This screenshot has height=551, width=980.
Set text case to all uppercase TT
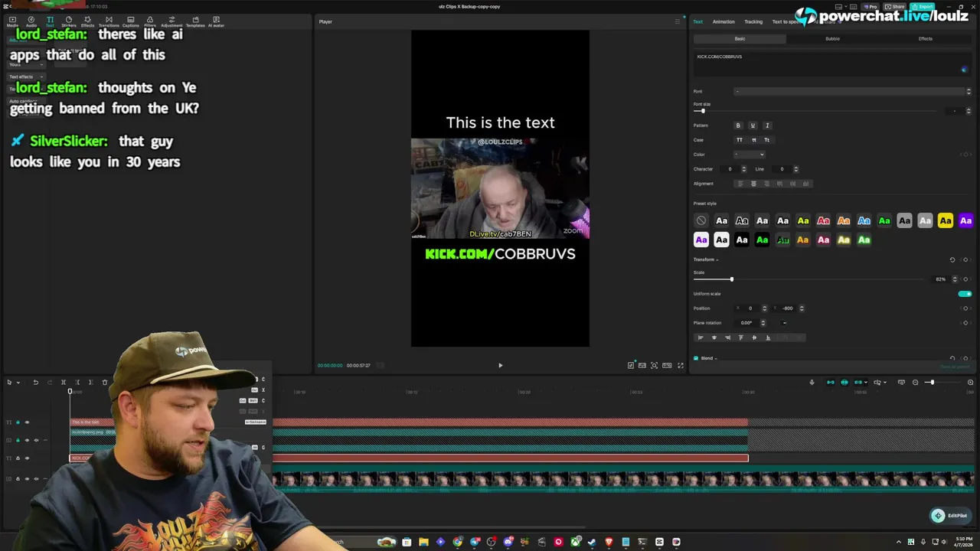click(x=739, y=140)
